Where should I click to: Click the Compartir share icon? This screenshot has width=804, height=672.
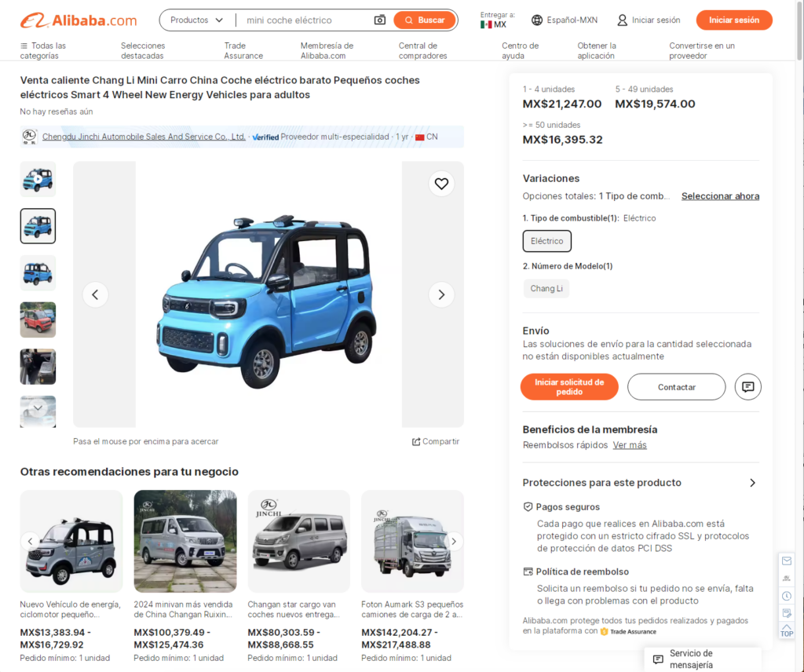pos(416,441)
